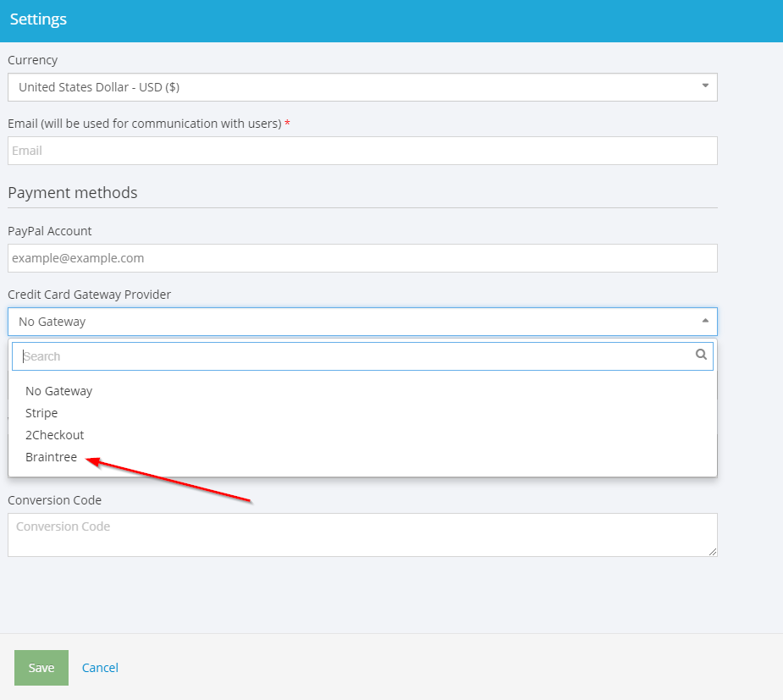Click the search magnifier icon in dropdown
The image size is (783, 700).
click(x=701, y=355)
